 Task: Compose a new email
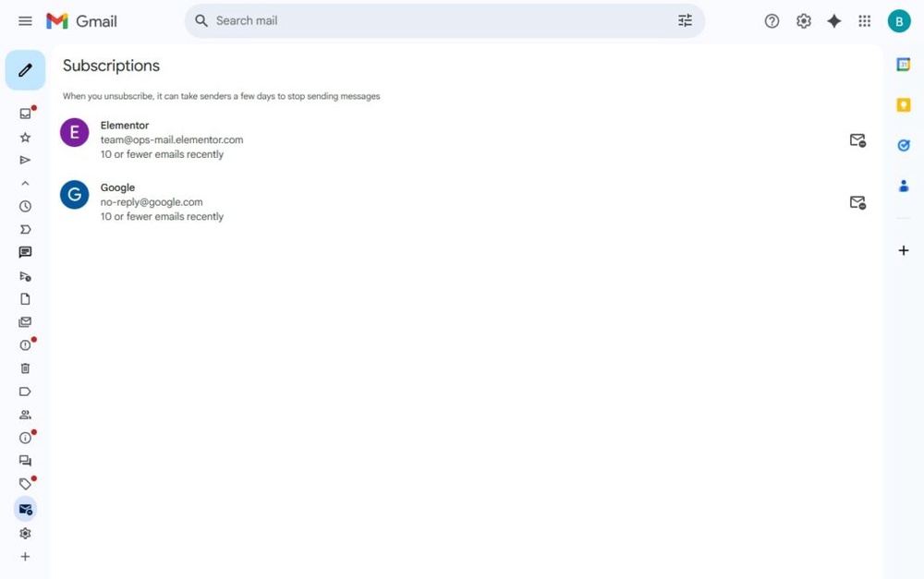[25, 69]
